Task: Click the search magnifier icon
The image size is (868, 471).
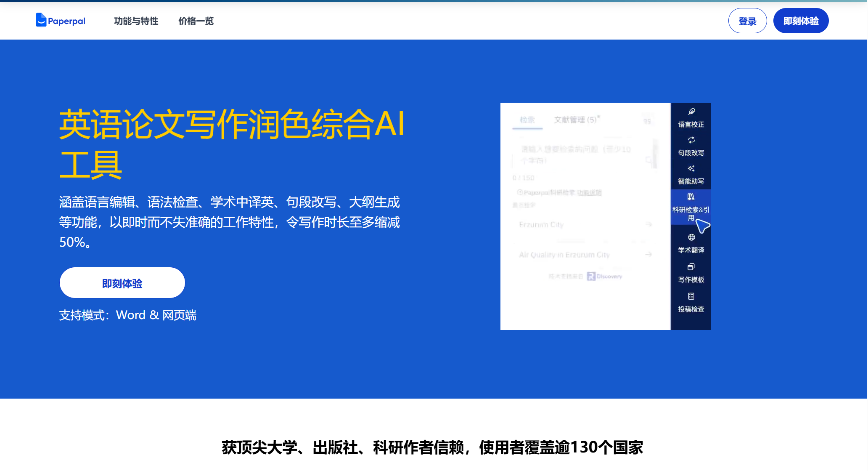Action: [649, 160]
